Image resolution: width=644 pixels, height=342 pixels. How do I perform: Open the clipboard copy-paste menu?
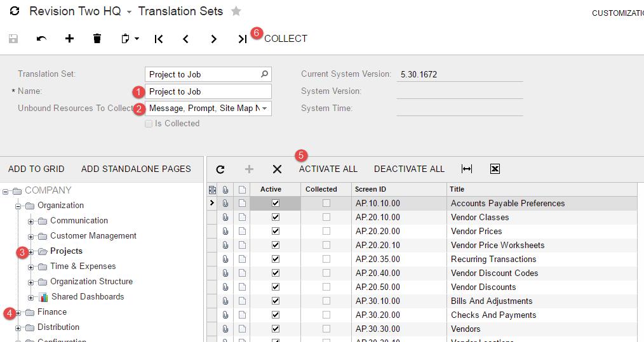pyautogui.click(x=130, y=39)
